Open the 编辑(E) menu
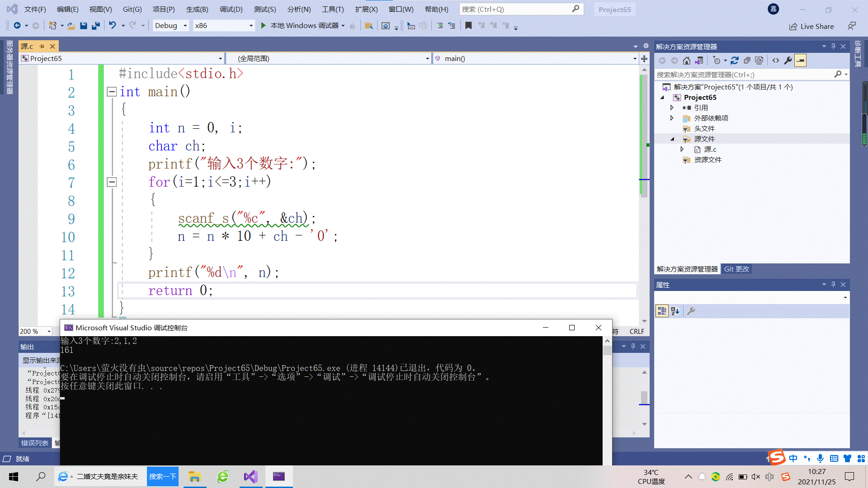This screenshot has width=868, height=488. pyautogui.click(x=67, y=9)
